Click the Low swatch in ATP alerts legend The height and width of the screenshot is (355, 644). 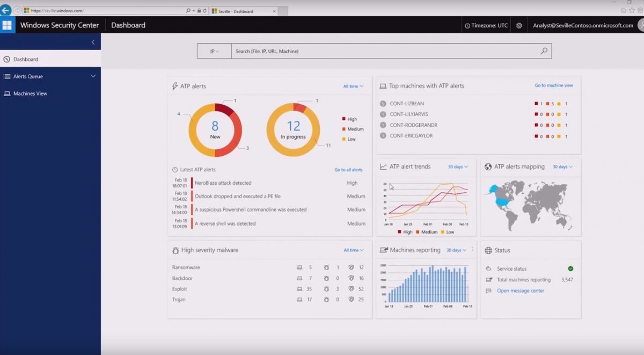344,139
